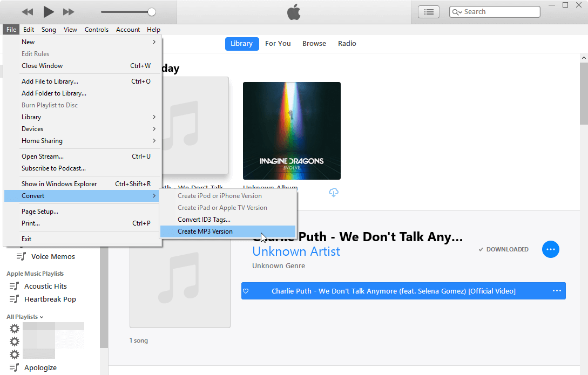588x375 pixels.
Task: Select Print from File menu
Action: tap(83, 223)
